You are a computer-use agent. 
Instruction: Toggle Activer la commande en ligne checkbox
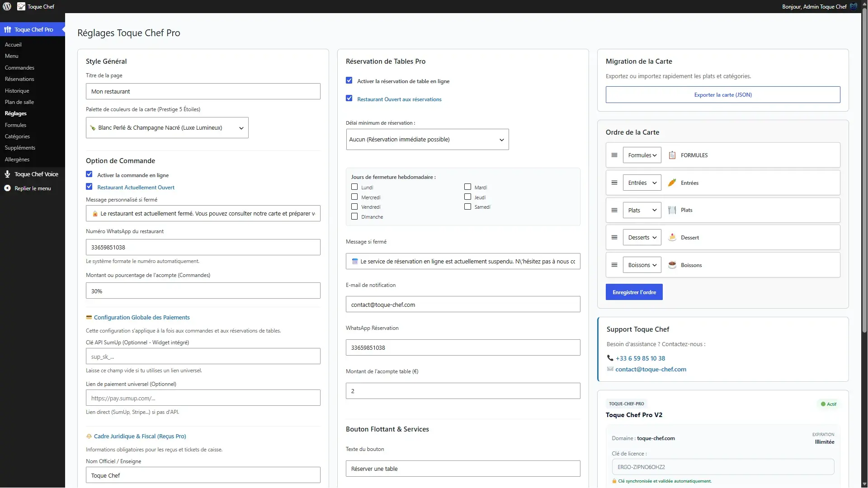point(89,175)
